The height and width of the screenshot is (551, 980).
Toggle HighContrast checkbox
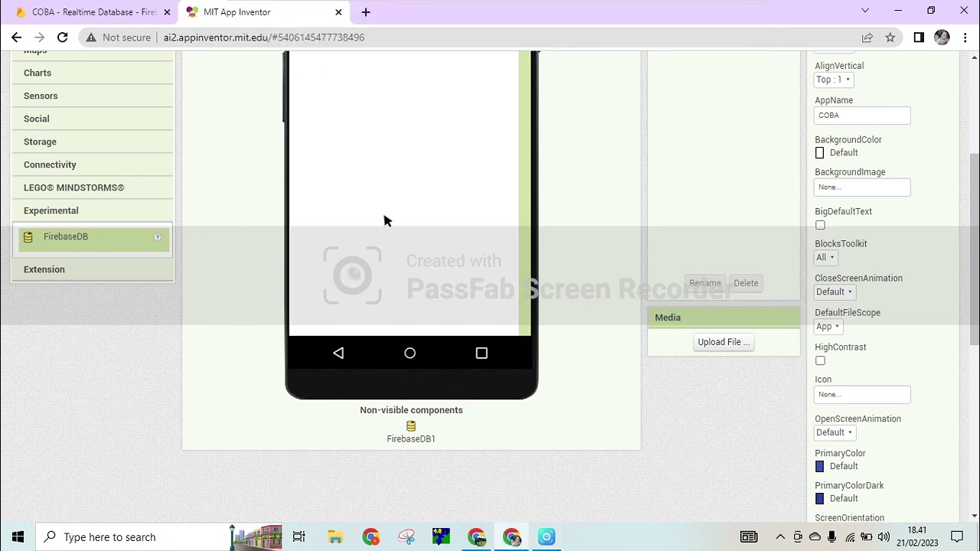tap(820, 360)
